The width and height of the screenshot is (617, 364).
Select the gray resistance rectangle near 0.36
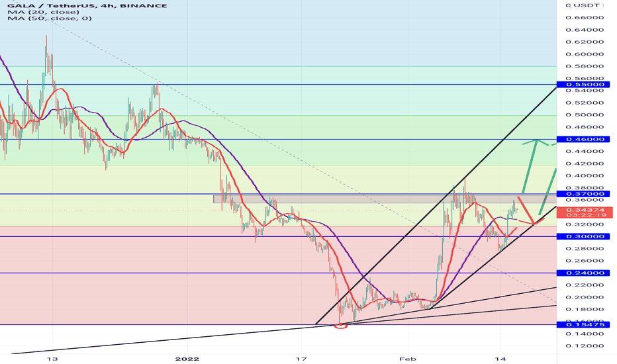pos(385,199)
